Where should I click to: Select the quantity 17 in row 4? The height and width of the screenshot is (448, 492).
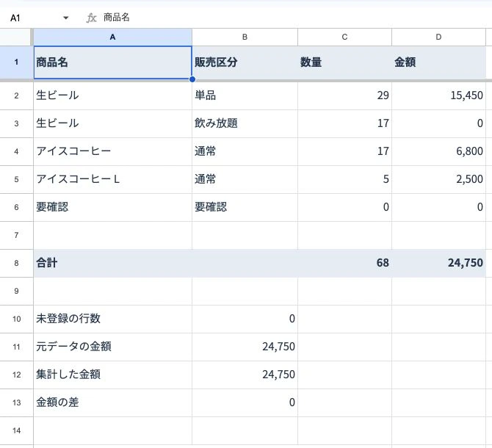pyautogui.click(x=344, y=151)
